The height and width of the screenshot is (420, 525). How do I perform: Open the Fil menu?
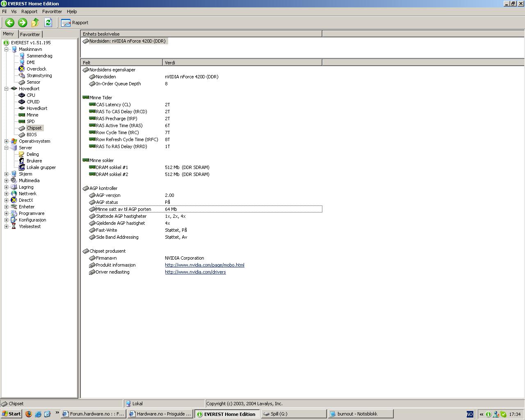point(4,11)
